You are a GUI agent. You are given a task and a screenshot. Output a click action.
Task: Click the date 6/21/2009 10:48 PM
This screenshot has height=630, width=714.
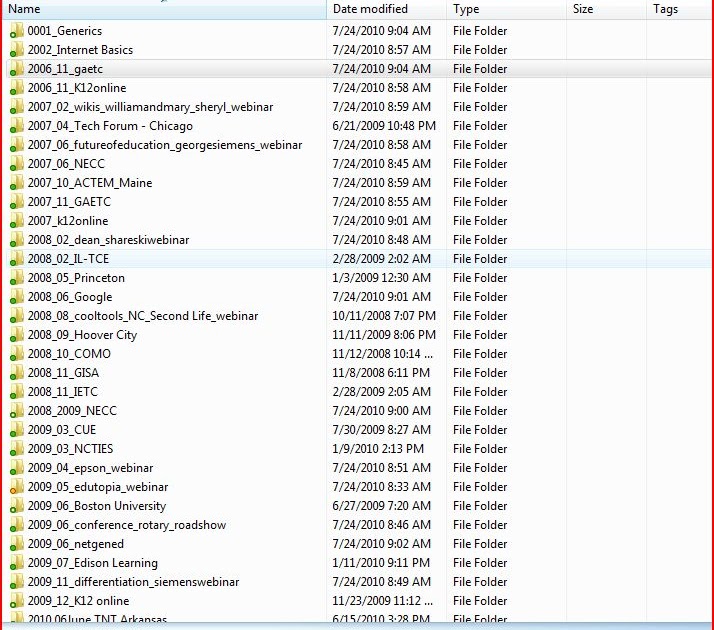point(384,126)
